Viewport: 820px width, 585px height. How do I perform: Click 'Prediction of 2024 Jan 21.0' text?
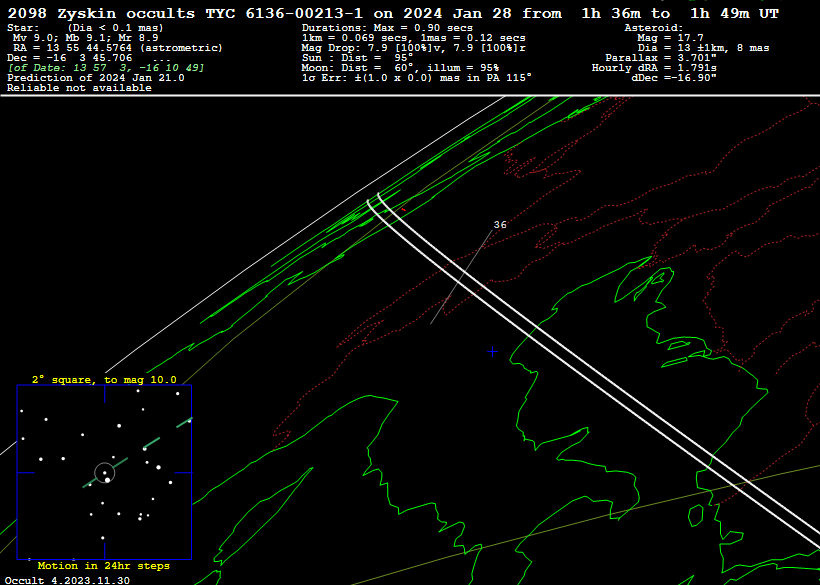coord(96,78)
